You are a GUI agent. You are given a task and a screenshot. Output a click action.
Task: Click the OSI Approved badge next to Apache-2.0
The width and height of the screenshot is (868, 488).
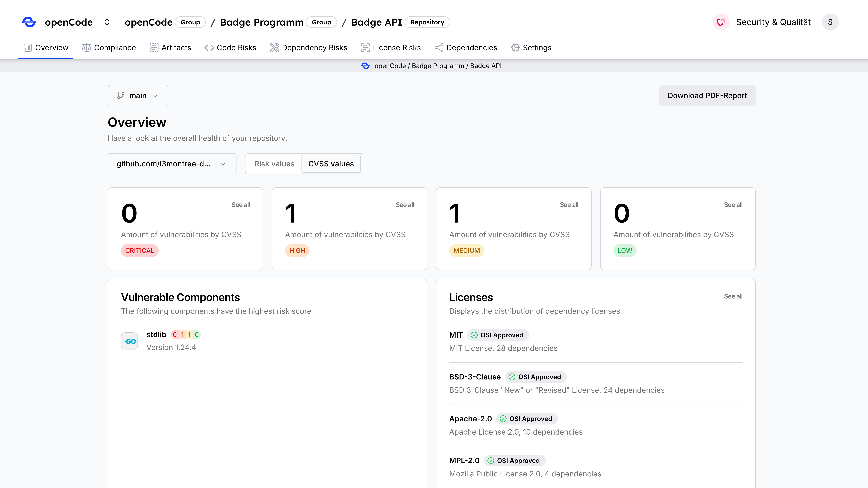click(x=527, y=419)
